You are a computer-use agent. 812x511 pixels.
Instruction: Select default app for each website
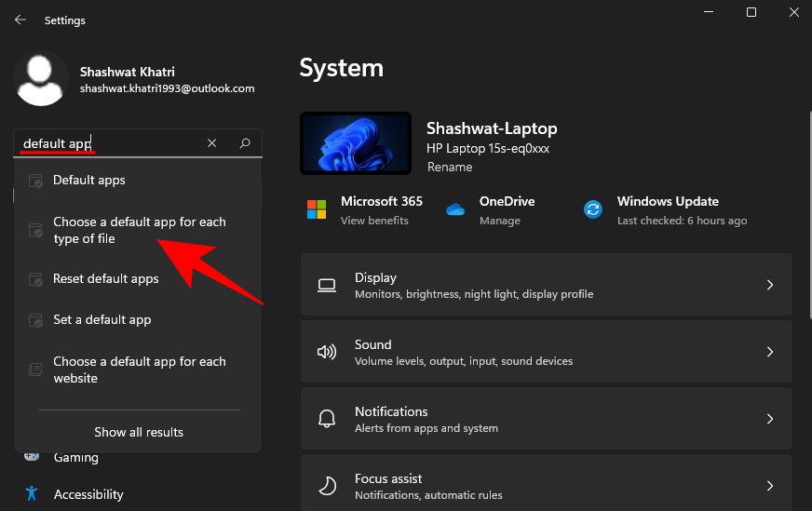click(x=139, y=370)
